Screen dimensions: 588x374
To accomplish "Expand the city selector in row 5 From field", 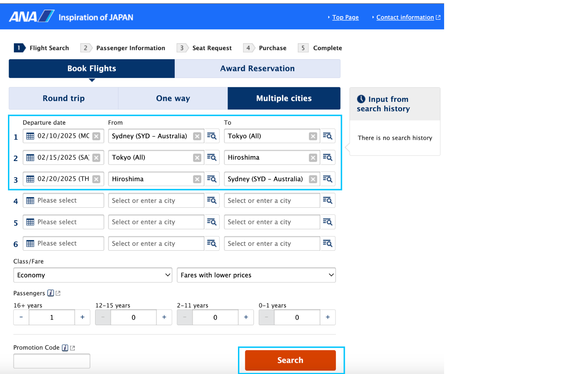I will click(x=212, y=222).
